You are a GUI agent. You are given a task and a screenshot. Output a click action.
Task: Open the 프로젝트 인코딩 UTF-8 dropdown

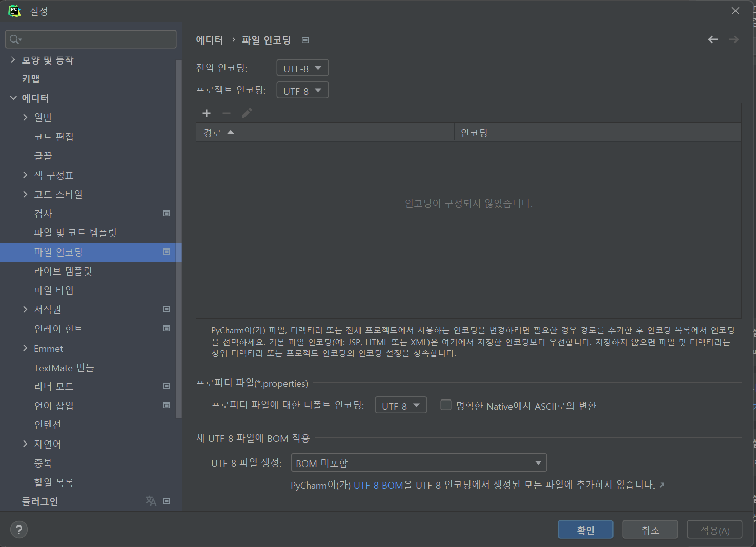pyautogui.click(x=302, y=90)
